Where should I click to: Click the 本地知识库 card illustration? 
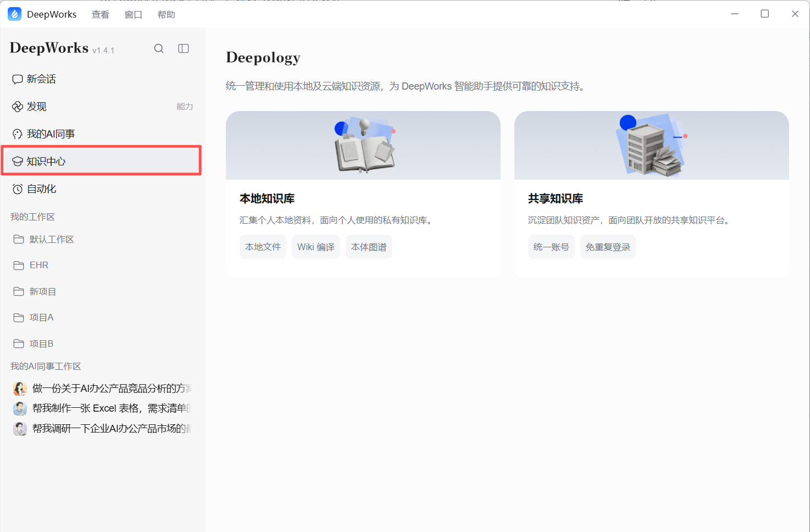coord(363,146)
